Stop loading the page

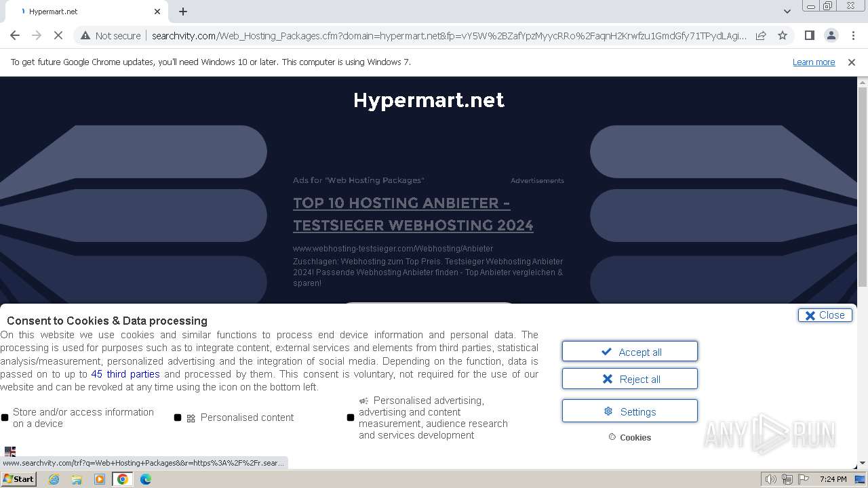pos(58,35)
